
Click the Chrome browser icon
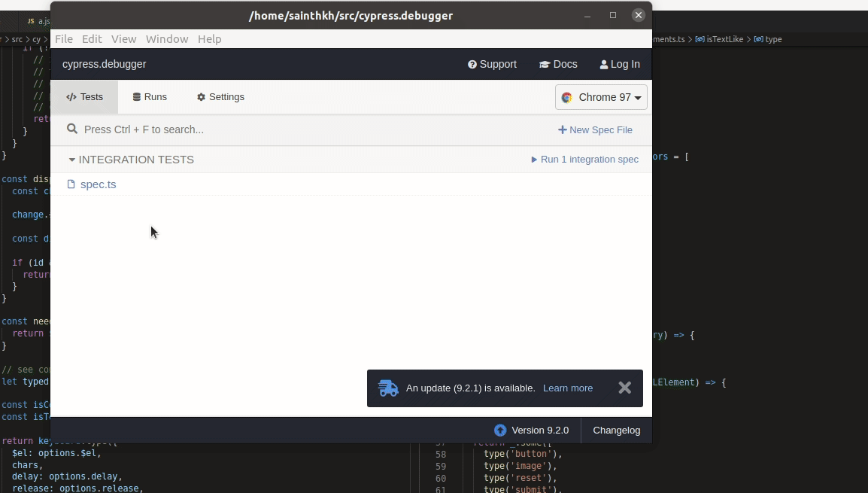point(566,97)
